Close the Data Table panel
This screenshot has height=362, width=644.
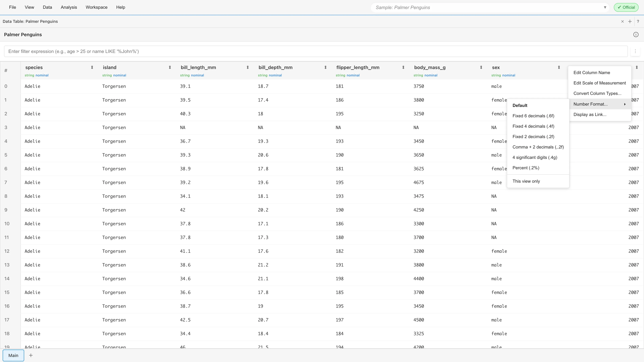(623, 21)
